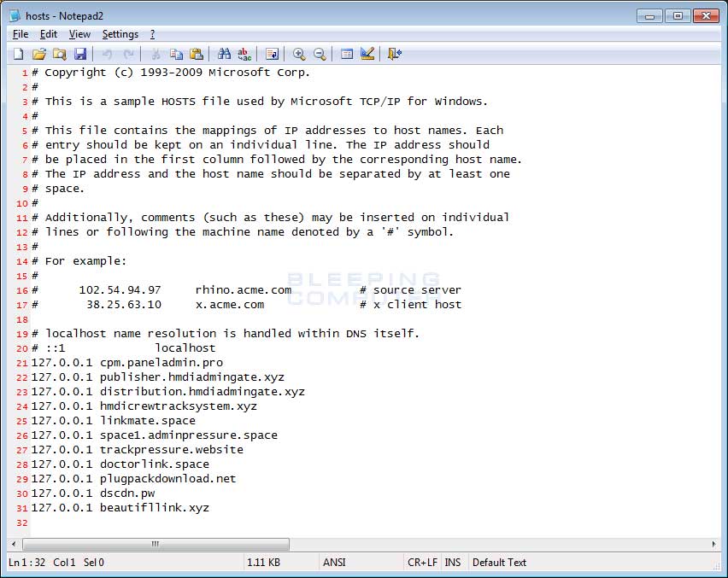This screenshot has width=728, height=578.
Task: Click the '38.25.63.10' example IP address
Action: click(124, 305)
